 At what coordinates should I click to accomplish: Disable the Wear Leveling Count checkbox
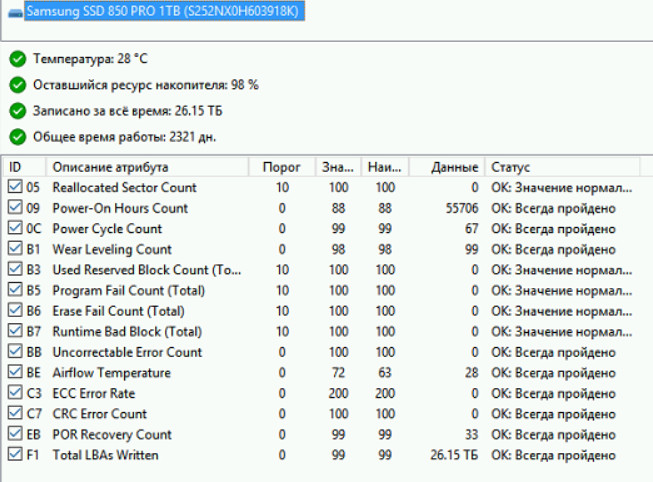(x=14, y=249)
